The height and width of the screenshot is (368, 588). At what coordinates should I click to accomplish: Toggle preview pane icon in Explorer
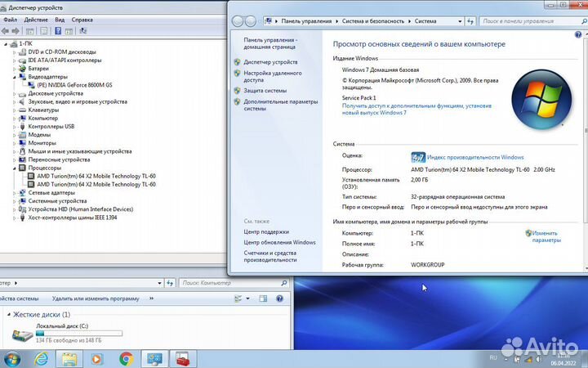(x=263, y=298)
